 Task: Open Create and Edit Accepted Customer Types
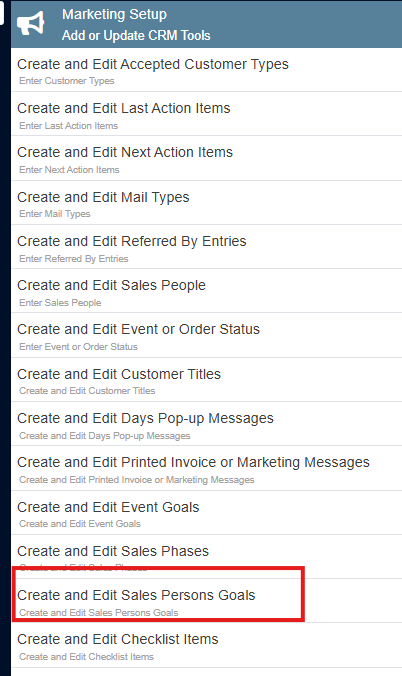click(x=206, y=70)
